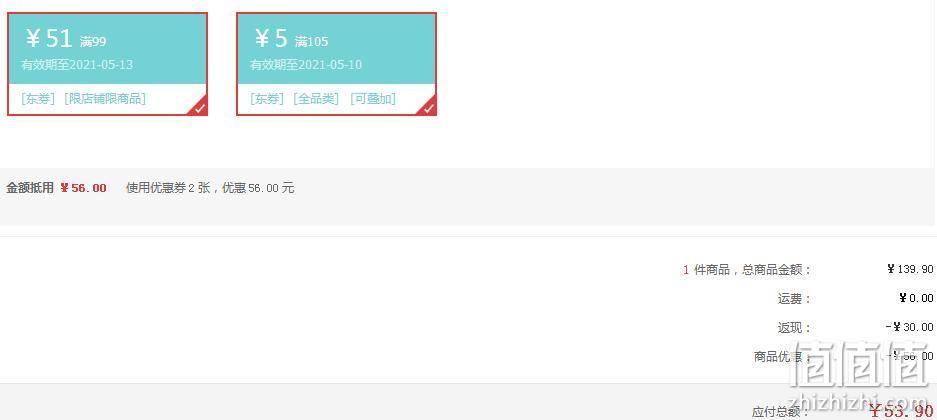The height and width of the screenshot is (420, 937).
Task: Click the expiry date 2021-05-10
Action: (x=330, y=65)
